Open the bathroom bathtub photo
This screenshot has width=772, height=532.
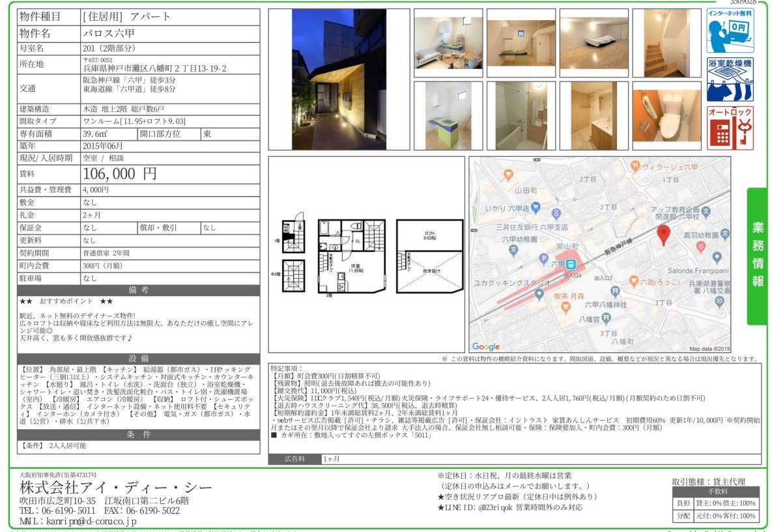click(521, 116)
